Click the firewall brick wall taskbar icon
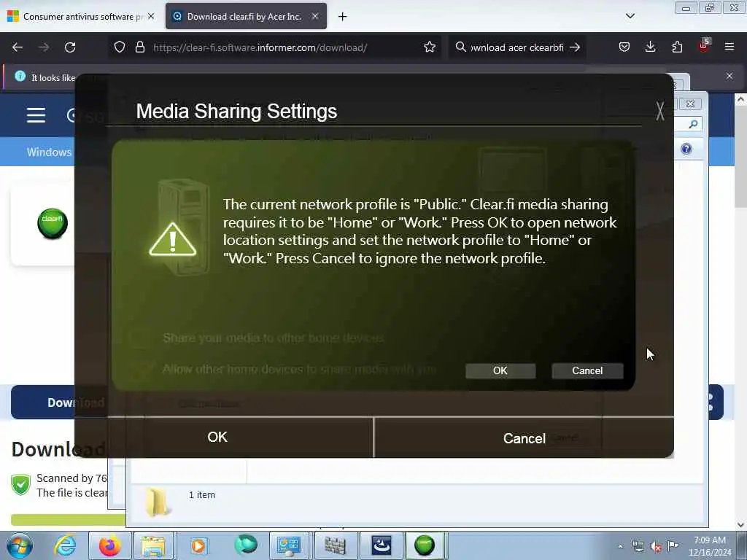 pos(335,545)
